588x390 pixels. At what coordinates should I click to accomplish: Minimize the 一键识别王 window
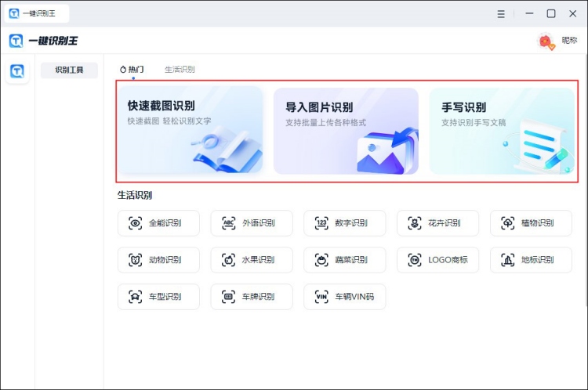point(529,13)
